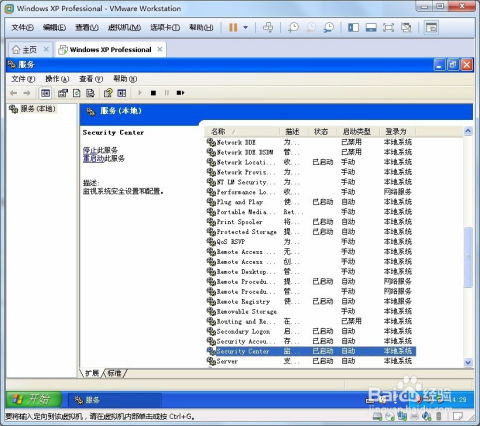This screenshot has width=480, height=426.
Task: Click the console view icon in VMware toolbar
Action: pyautogui.click(x=431, y=27)
